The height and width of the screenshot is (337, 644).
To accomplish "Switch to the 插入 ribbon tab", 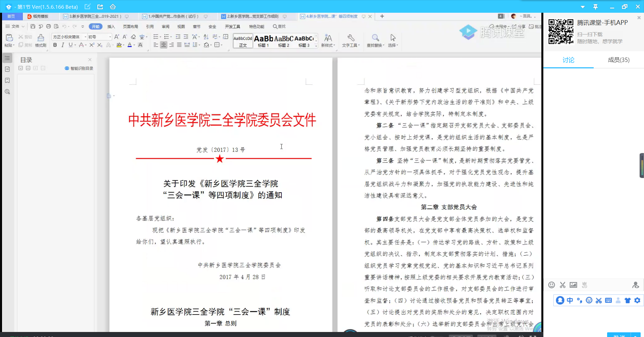I will pyautogui.click(x=111, y=26).
